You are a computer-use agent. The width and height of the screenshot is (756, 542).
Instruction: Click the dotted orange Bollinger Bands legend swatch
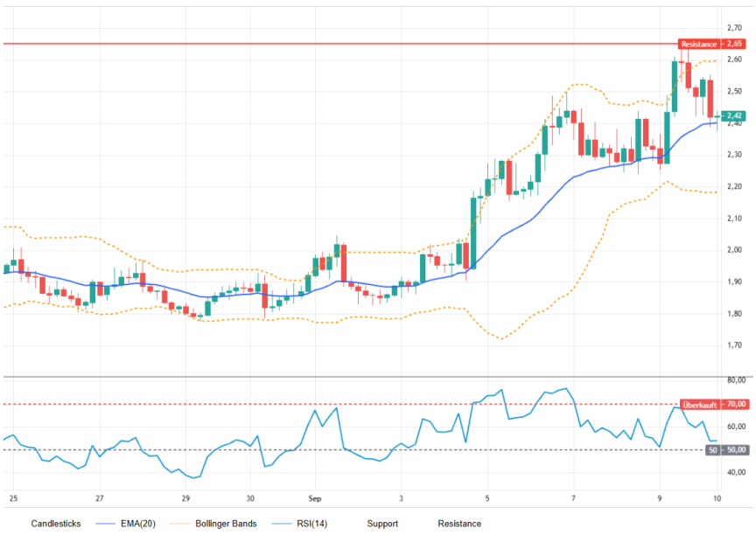click(180, 524)
